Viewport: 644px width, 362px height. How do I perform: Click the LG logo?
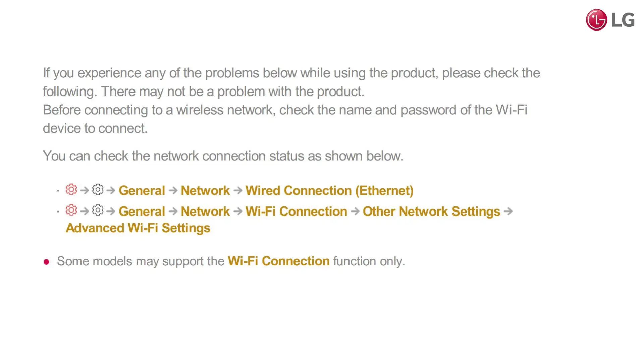coord(610,20)
